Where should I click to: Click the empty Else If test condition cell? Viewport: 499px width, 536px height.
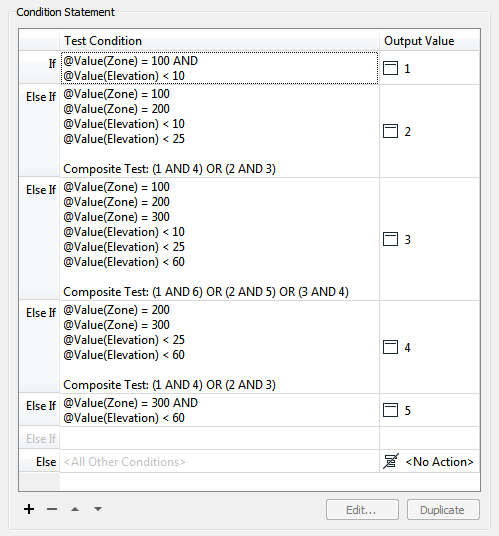(219, 438)
